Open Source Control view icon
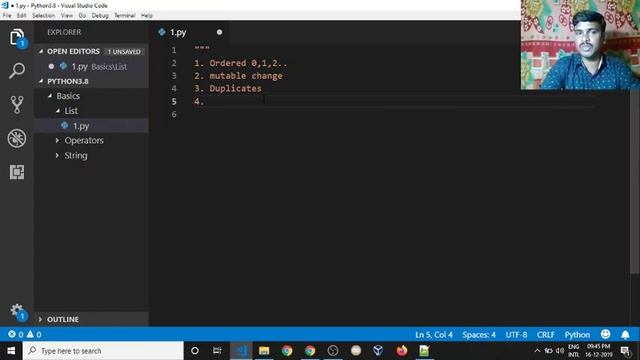Viewport: 640px width, 360px height. (x=17, y=104)
